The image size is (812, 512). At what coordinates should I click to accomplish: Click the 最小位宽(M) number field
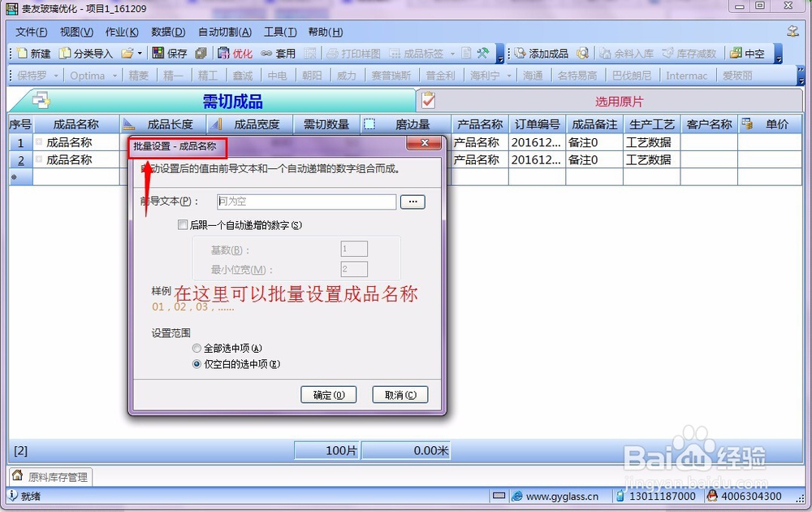click(354, 269)
